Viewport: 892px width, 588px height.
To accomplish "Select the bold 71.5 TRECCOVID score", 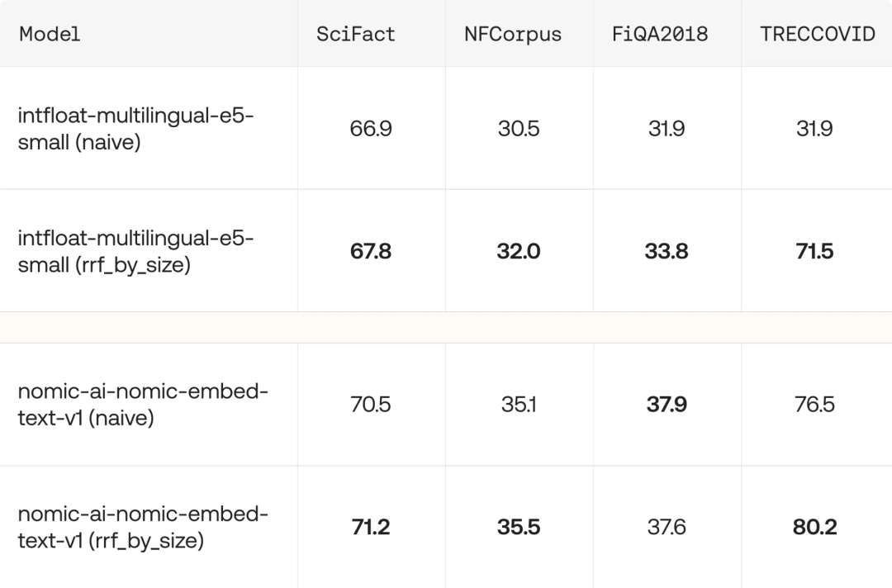I will click(x=814, y=252).
